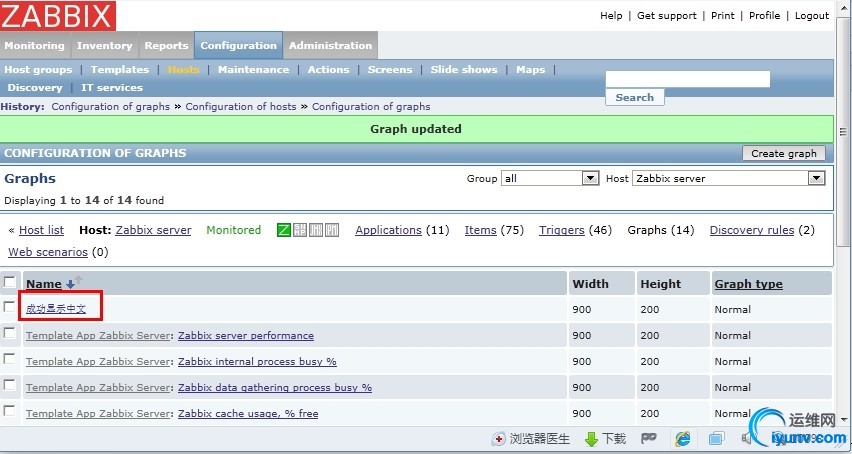Open the Zabbix server host link
Image resolution: width=852 pixels, height=454 pixels.
pyautogui.click(x=153, y=230)
